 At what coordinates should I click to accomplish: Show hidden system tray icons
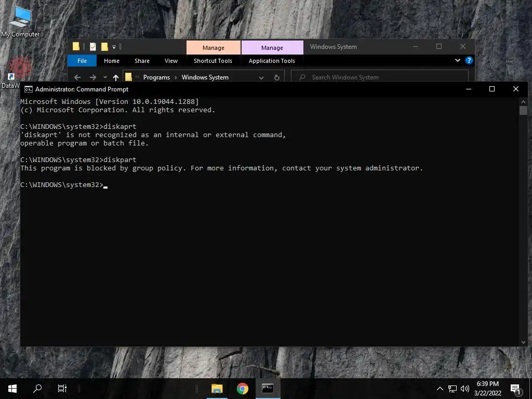(x=440, y=389)
